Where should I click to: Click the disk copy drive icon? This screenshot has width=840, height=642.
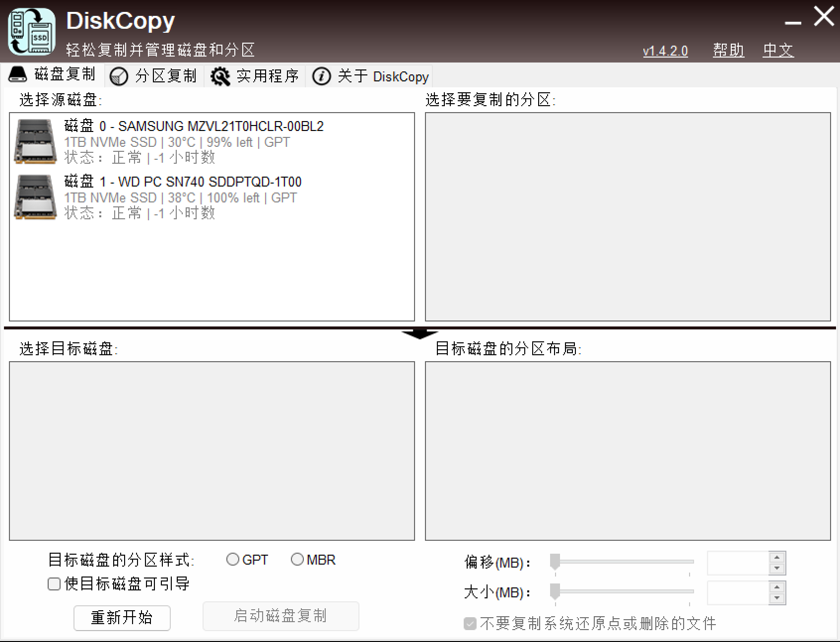click(18, 74)
